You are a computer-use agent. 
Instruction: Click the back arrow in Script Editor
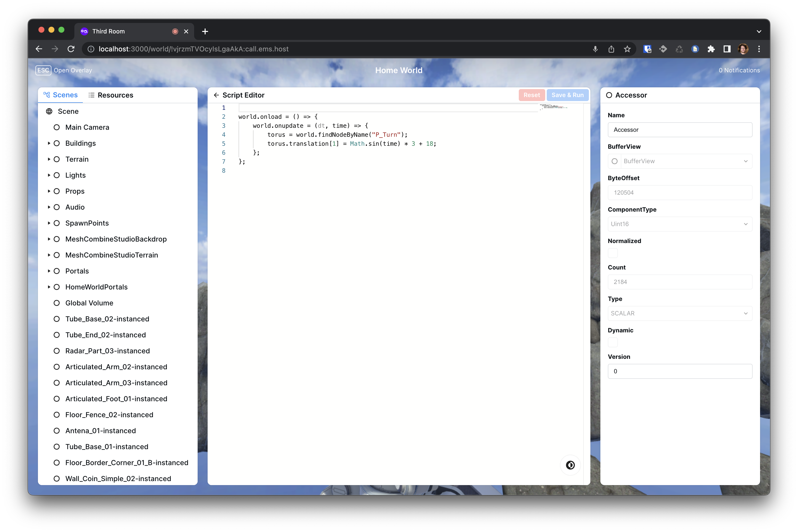[x=216, y=95]
